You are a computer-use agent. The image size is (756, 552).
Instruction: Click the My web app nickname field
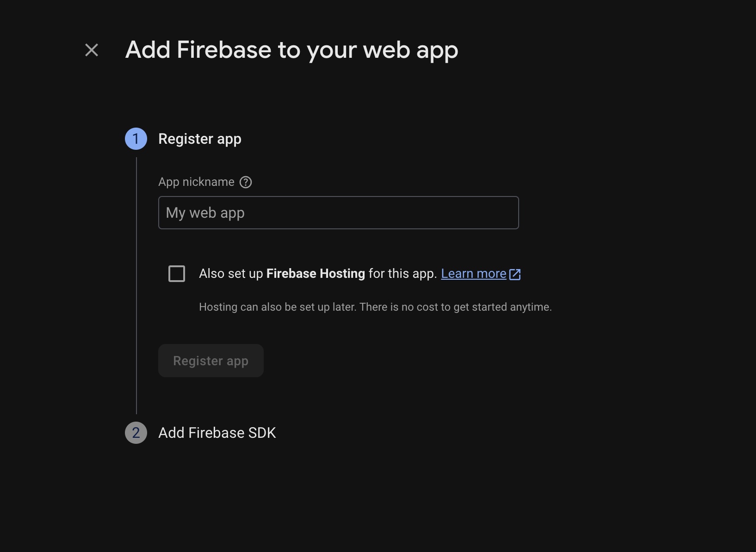tap(338, 213)
